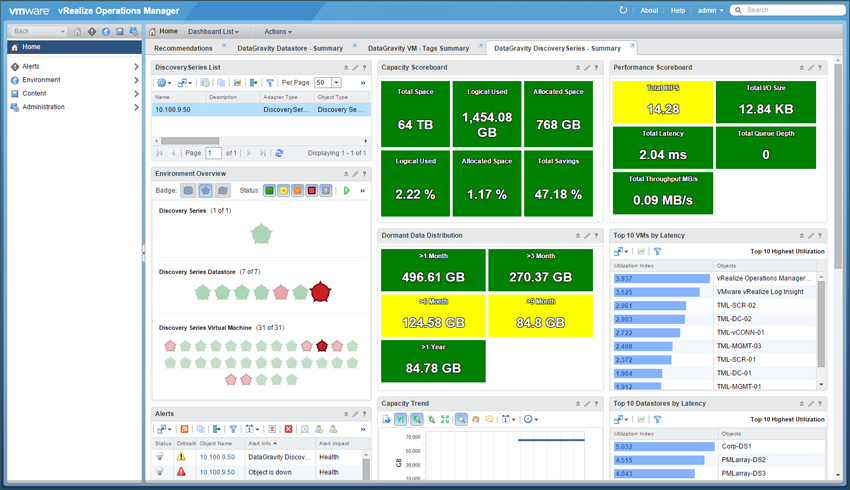Click the Help link

(x=678, y=10)
